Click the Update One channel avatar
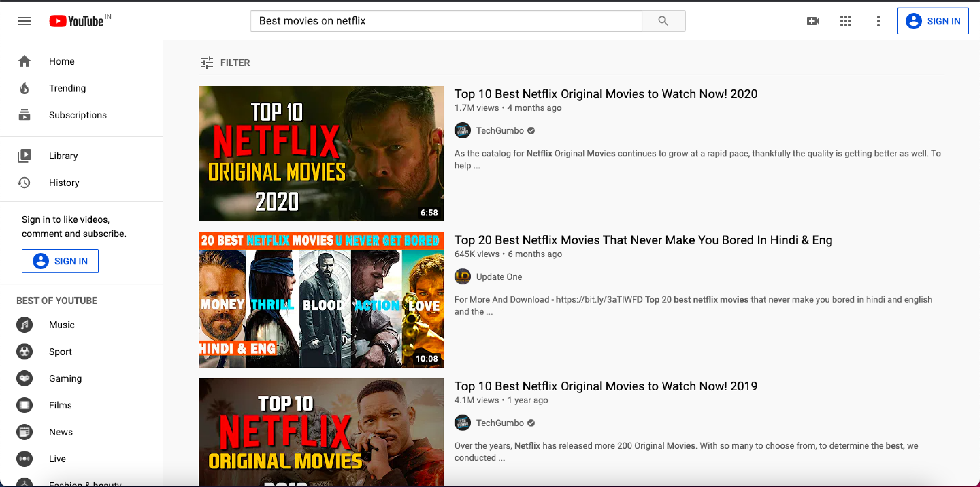Screen dimensions: 980x487 pyautogui.click(x=462, y=276)
